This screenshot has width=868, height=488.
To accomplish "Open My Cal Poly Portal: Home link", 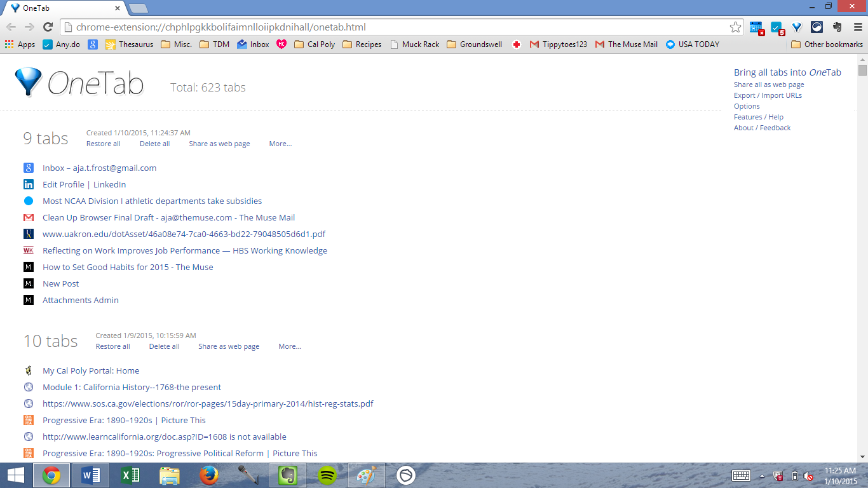I will (x=91, y=370).
